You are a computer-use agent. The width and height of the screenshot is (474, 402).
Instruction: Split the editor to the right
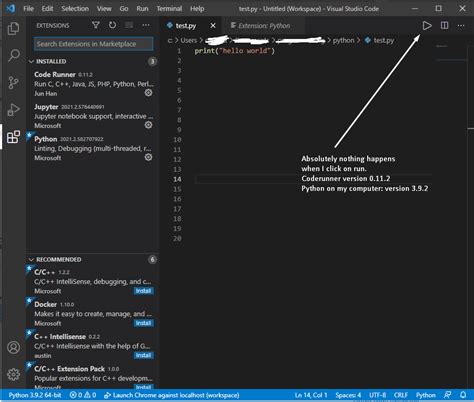pyautogui.click(x=444, y=26)
